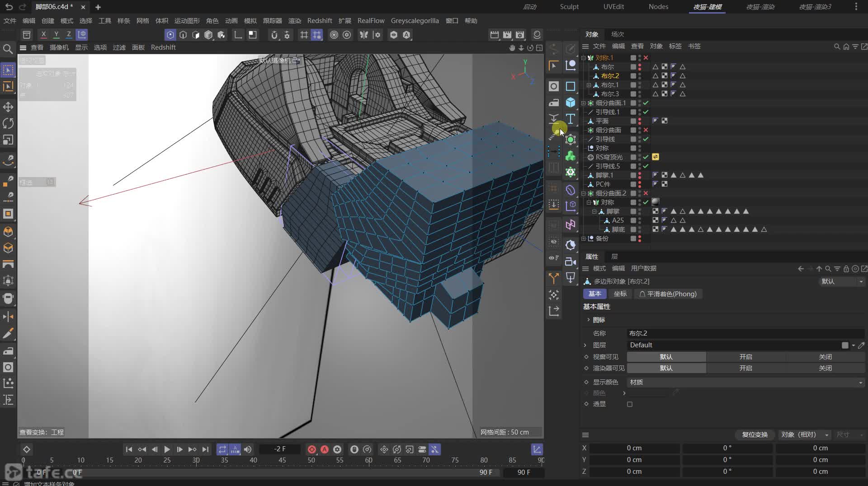Open the 摄像机 viewport menu

pos(59,47)
